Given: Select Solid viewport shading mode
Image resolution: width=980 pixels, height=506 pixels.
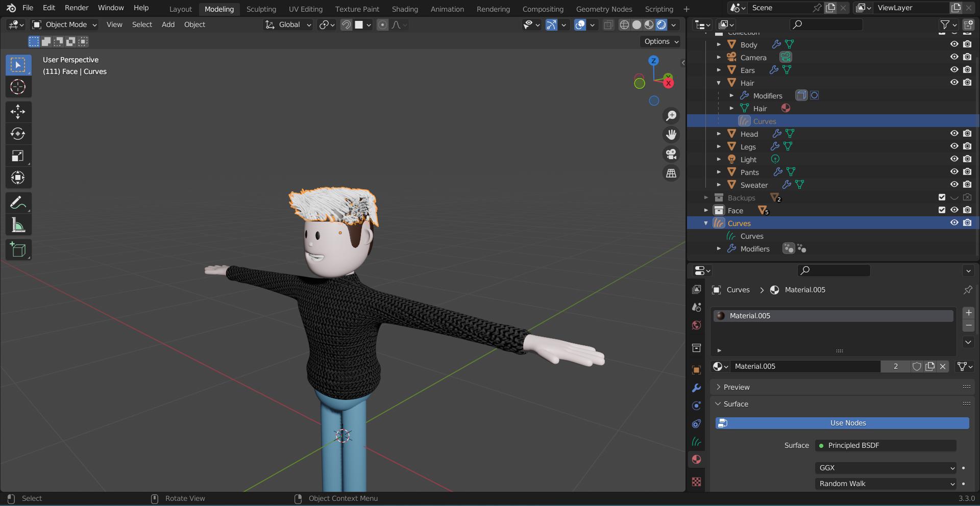Looking at the screenshot, I should [636, 25].
